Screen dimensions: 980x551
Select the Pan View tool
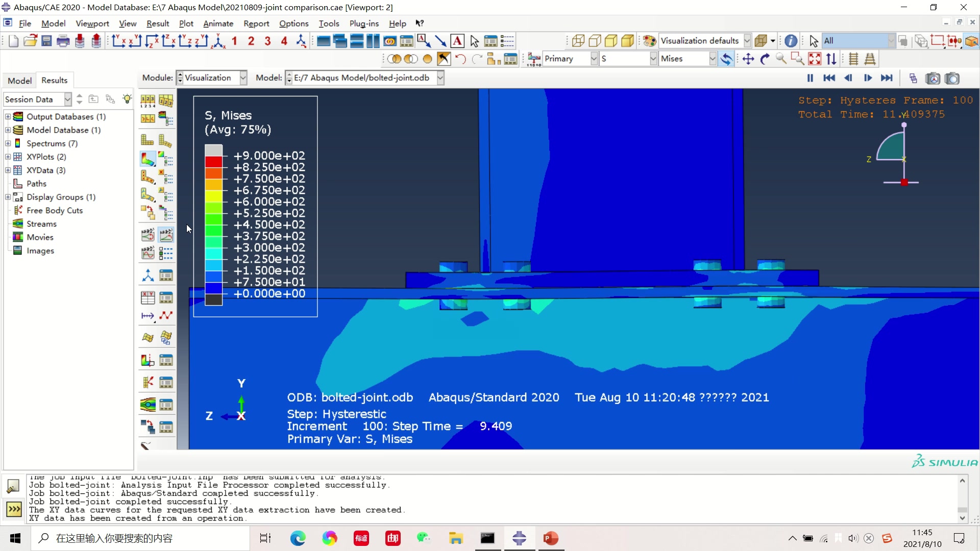tap(748, 59)
